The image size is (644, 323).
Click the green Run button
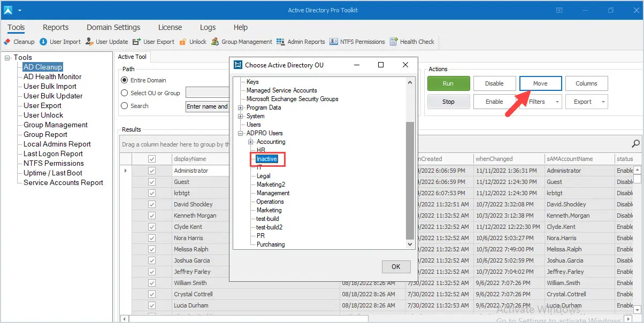(x=448, y=83)
